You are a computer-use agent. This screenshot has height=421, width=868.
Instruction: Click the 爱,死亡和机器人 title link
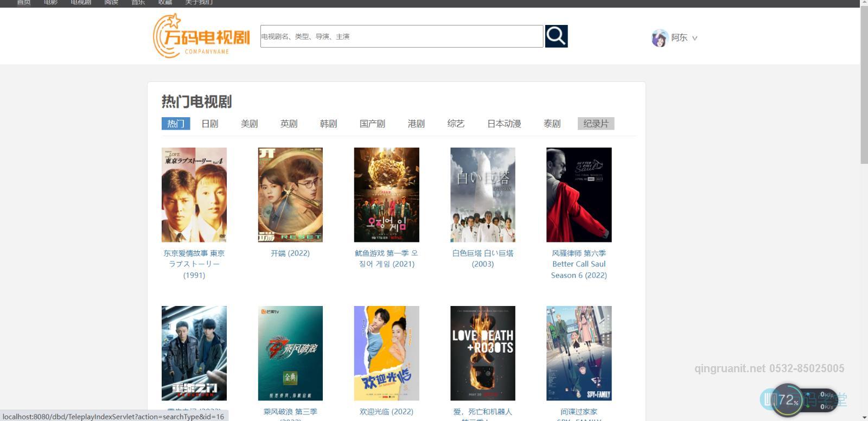pyautogui.click(x=483, y=414)
